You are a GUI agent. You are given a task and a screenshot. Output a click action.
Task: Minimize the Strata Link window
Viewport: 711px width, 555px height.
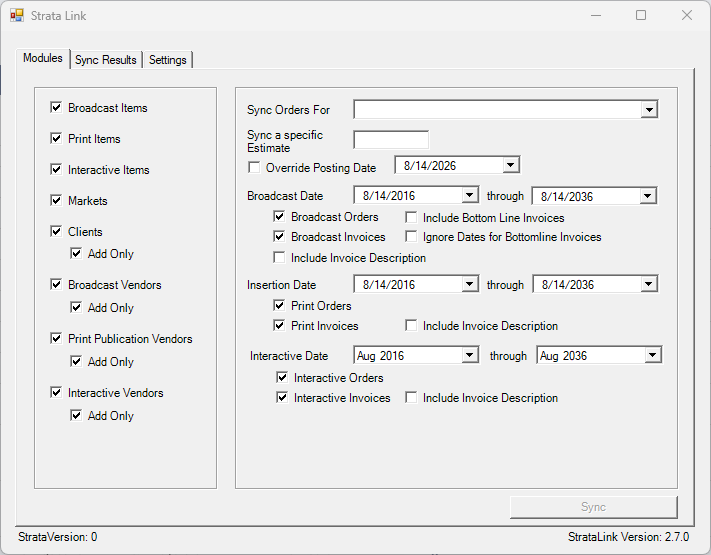596,15
